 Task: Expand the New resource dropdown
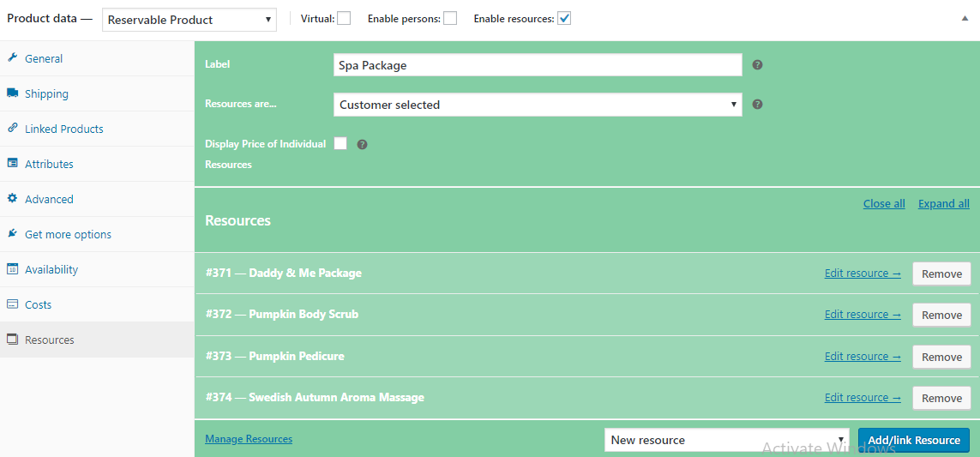tap(726, 440)
